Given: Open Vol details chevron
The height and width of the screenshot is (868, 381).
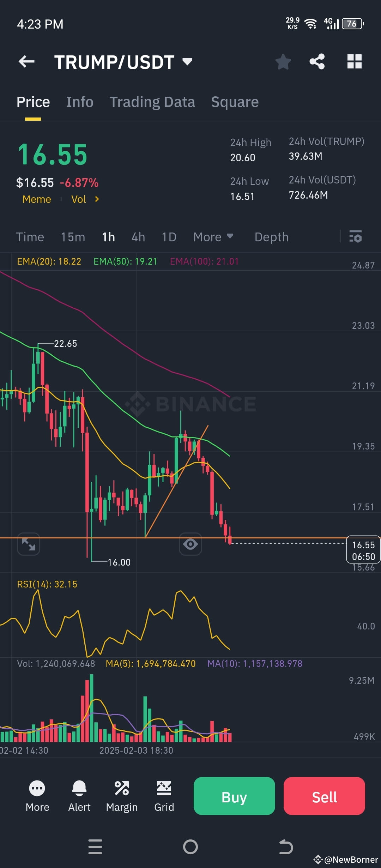Looking at the screenshot, I should point(97,199).
